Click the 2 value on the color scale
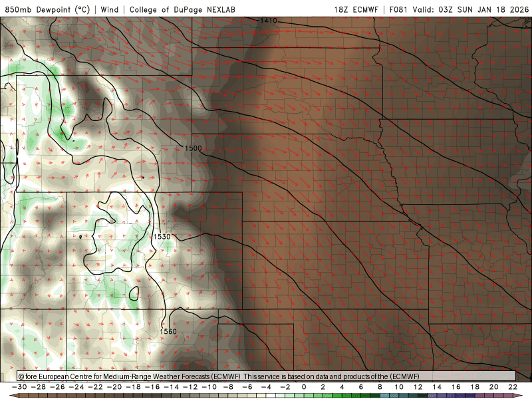The image size is (532, 399). 323,387
